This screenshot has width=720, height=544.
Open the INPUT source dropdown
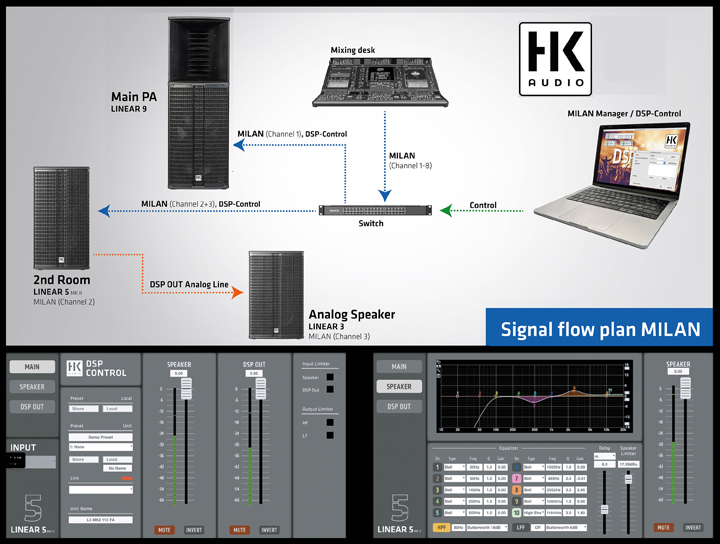tap(40, 462)
